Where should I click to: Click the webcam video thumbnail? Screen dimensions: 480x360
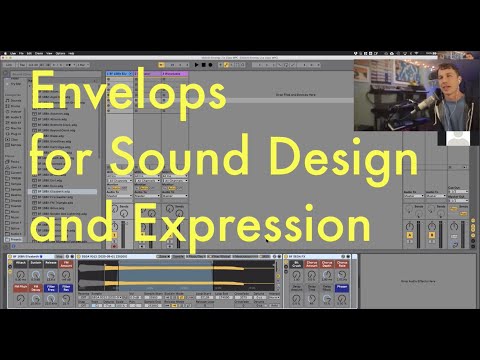point(417,95)
